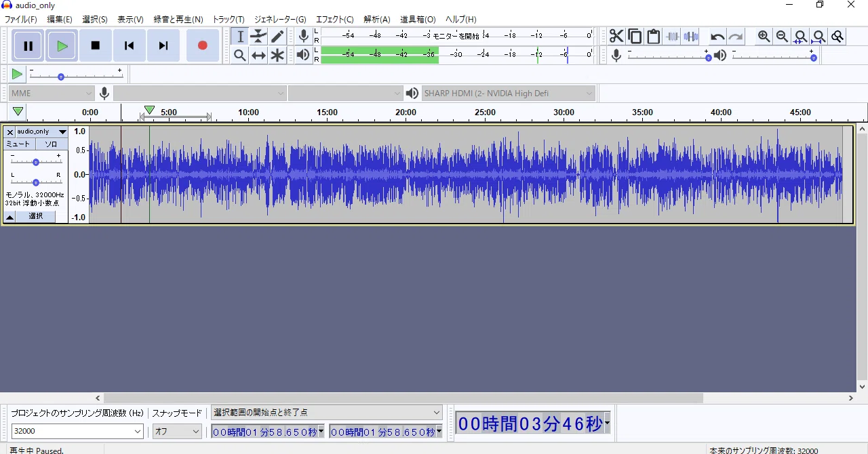Open the recording channels dropdown

coord(346,93)
